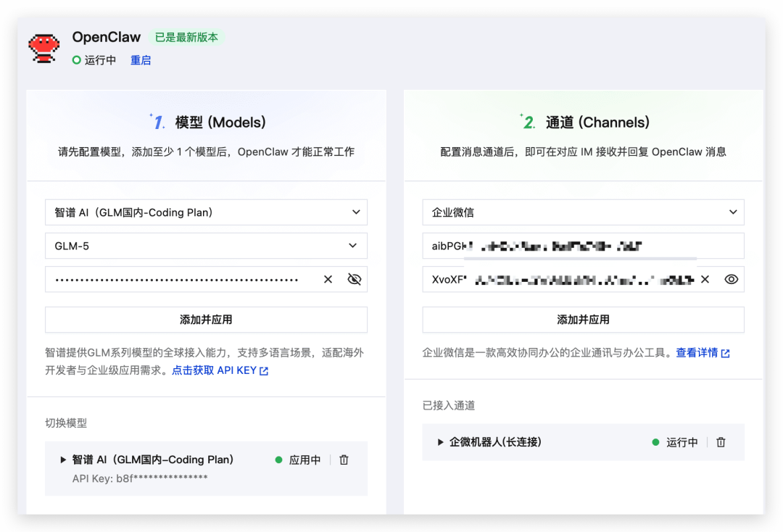
Task: Remove 企微机器人(长连接) using the trash icon
Action: point(721,442)
